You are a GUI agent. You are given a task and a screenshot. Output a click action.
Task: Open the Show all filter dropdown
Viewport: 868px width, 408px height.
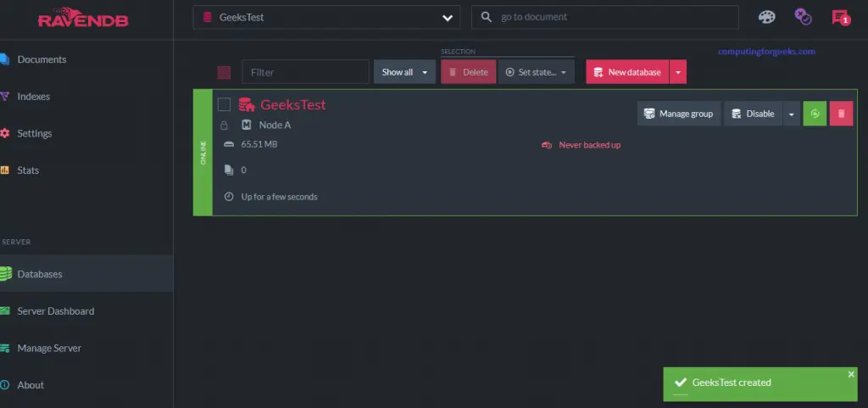pyautogui.click(x=404, y=72)
